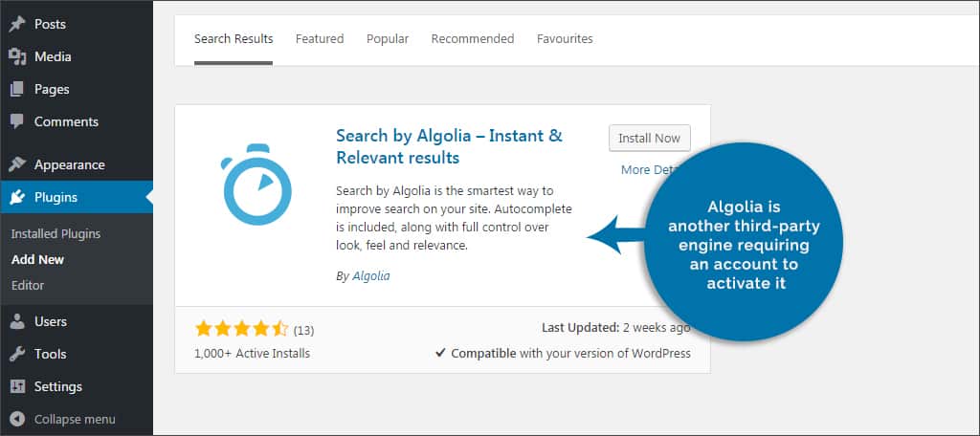Click the Algolia stopwatch plugin logo
The image size is (980, 436).
pos(256,185)
